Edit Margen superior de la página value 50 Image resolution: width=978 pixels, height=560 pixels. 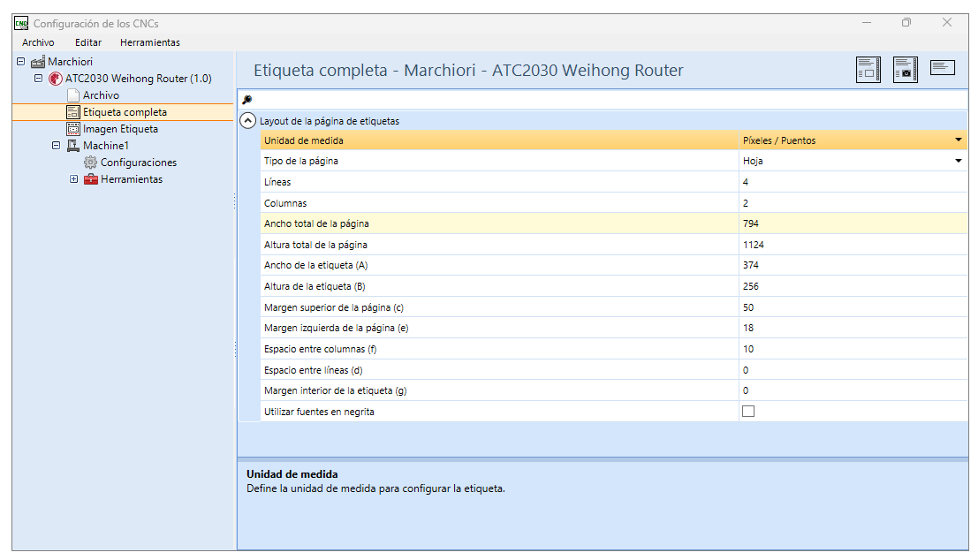(853, 307)
